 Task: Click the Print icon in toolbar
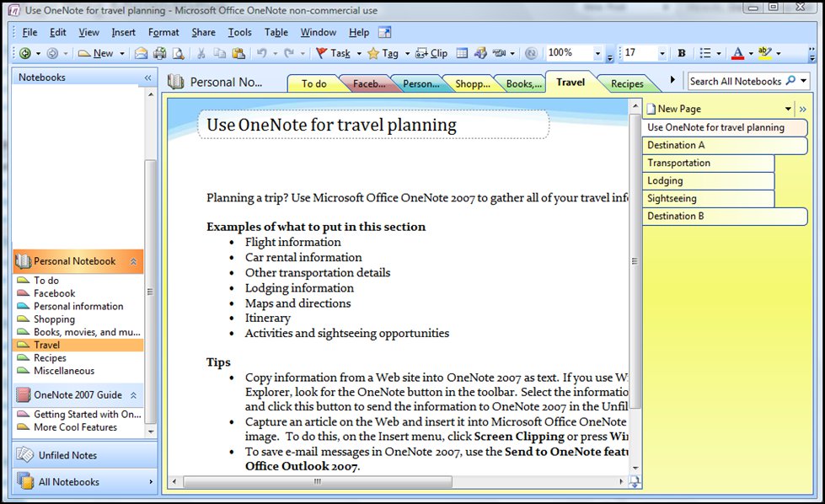[x=159, y=53]
